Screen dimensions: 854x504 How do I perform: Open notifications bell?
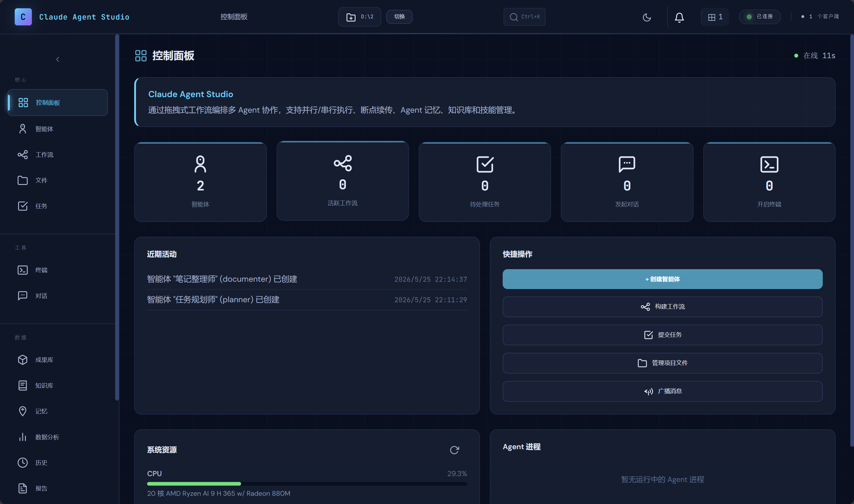point(679,17)
